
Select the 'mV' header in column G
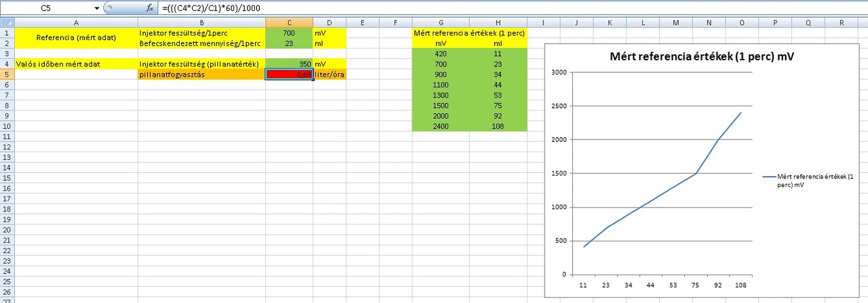pyautogui.click(x=441, y=43)
